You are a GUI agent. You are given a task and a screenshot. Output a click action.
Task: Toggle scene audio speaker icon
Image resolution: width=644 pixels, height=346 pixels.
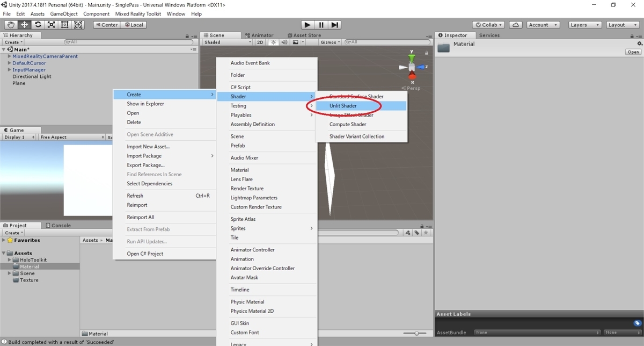pyautogui.click(x=284, y=42)
